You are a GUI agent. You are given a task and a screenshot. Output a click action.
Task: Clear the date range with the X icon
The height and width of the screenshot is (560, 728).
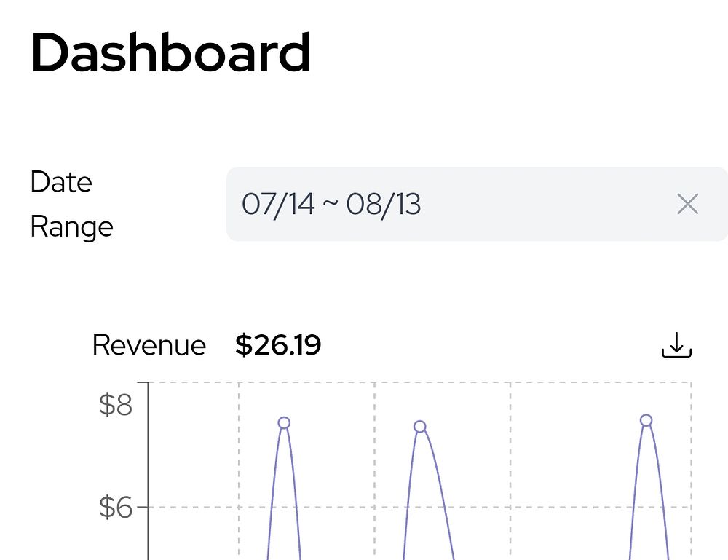tap(688, 205)
